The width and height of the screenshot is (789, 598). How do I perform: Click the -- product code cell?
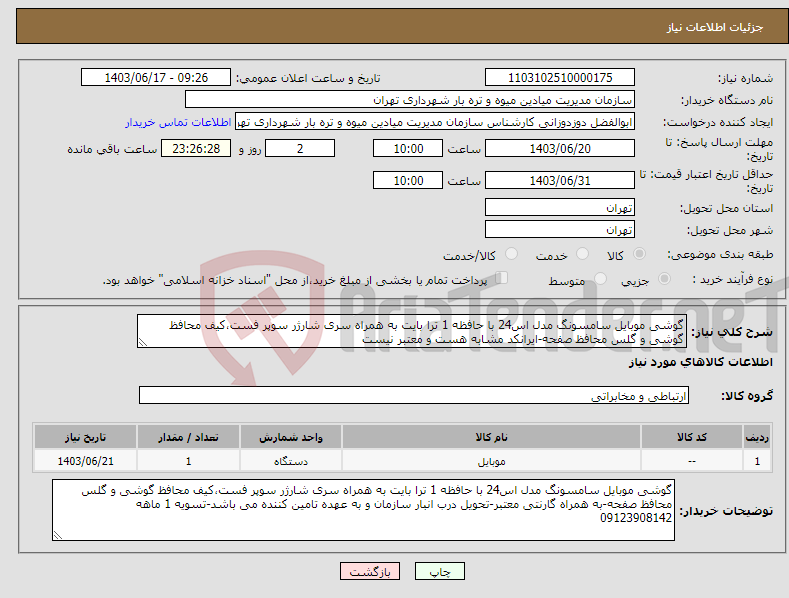point(692,461)
